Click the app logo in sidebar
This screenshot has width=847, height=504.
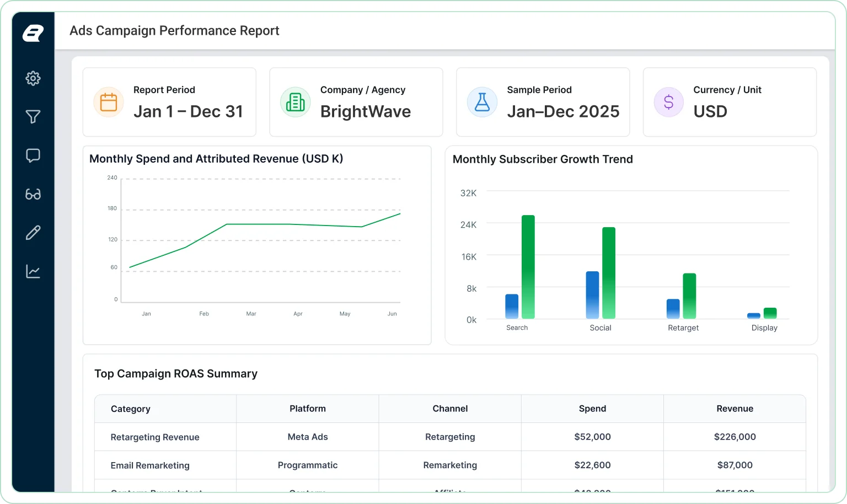pyautogui.click(x=33, y=33)
